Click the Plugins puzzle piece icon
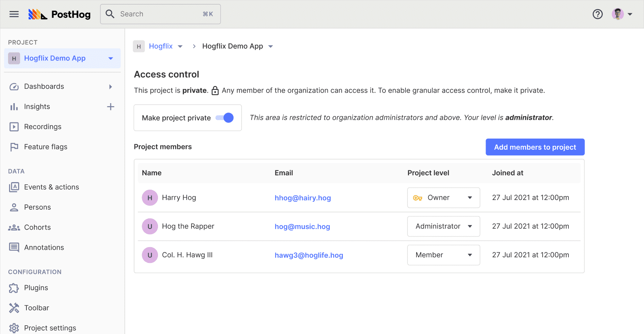This screenshot has width=644, height=334. [x=14, y=288]
